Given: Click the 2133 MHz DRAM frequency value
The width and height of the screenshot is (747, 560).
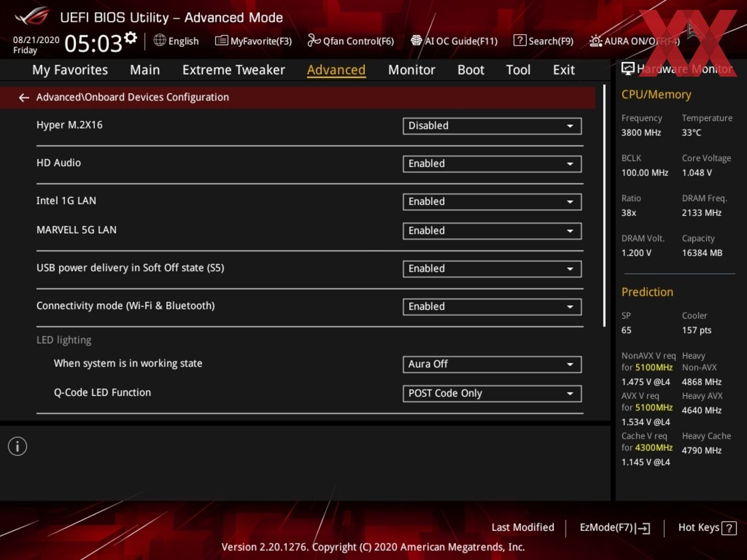Looking at the screenshot, I should (701, 212).
